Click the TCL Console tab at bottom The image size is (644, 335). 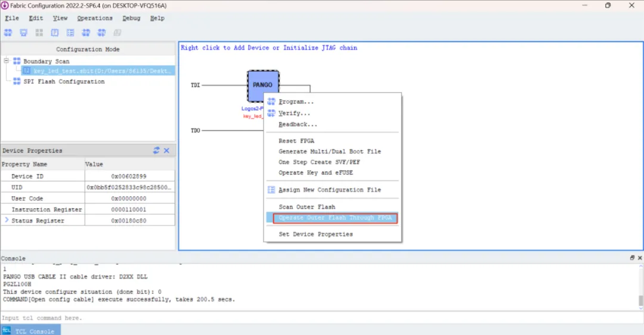[x=31, y=330]
